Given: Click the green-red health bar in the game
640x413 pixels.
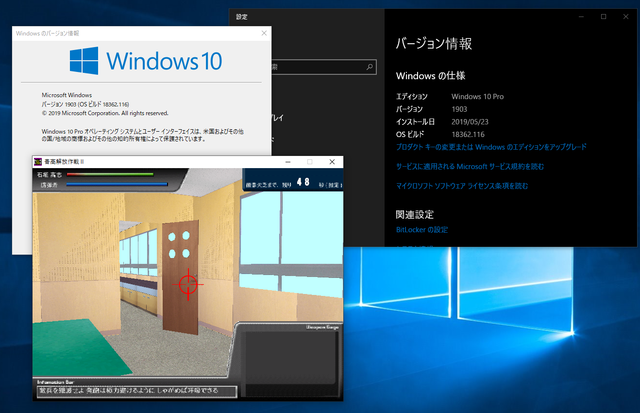Looking at the screenshot, I should pos(110,175).
